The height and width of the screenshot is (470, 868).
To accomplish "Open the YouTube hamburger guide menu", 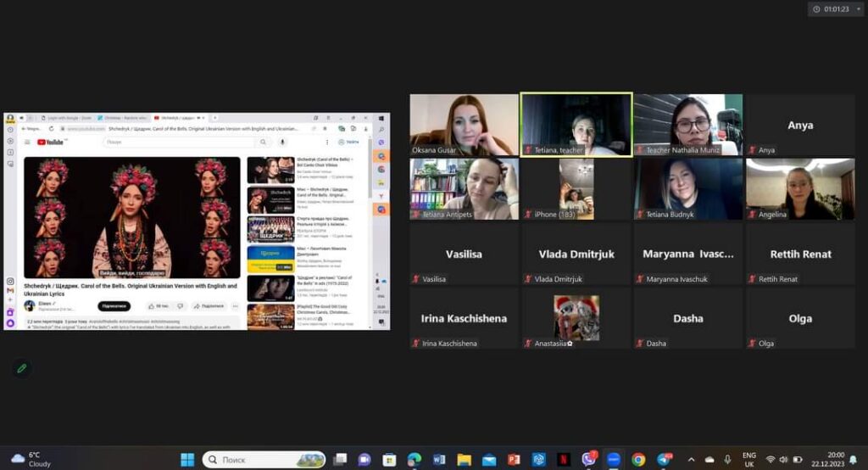I will 27,142.
